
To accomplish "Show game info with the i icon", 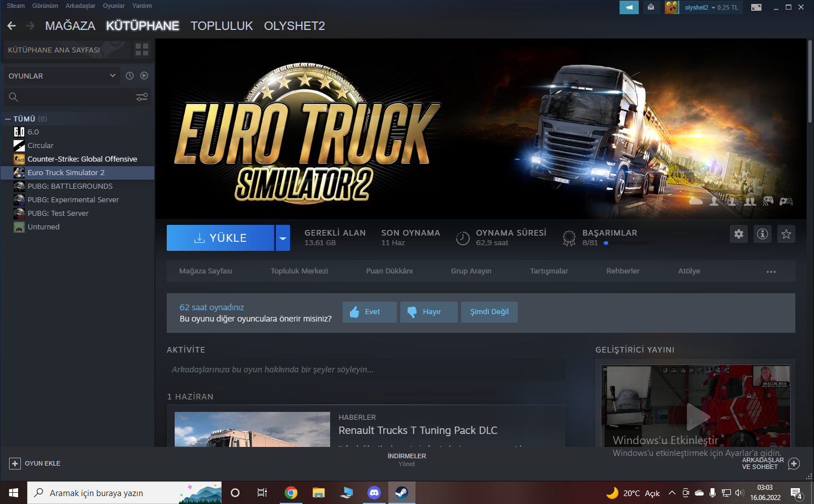I will (763, 234).
